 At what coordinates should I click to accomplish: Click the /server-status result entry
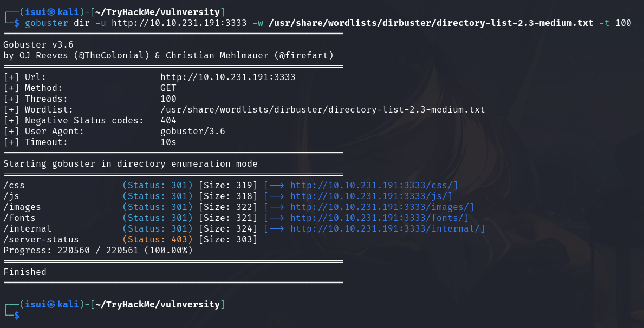[41, 239]
